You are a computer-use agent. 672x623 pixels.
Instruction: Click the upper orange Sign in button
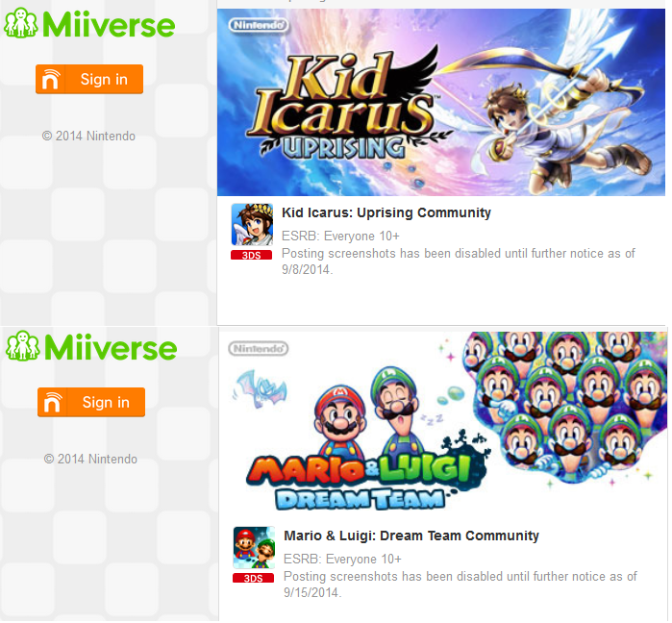[x=89, y=79]
